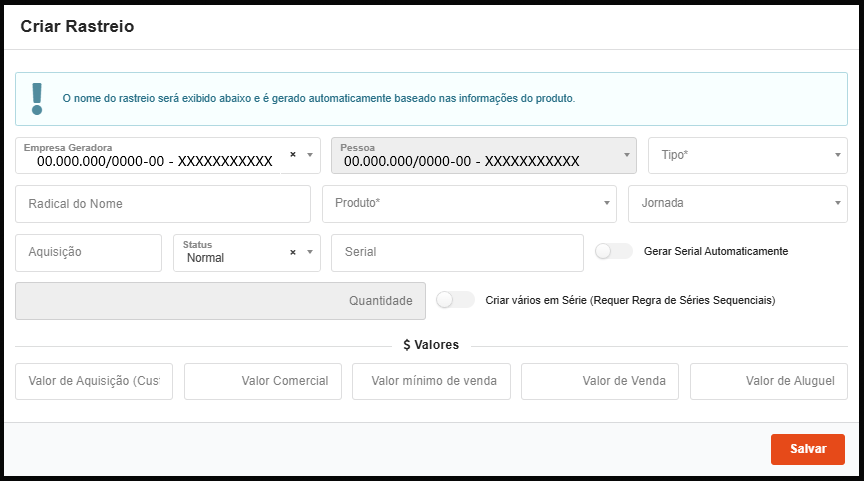Open the Pessoa dropdown
864x481 pixels.
coord(484,156)
